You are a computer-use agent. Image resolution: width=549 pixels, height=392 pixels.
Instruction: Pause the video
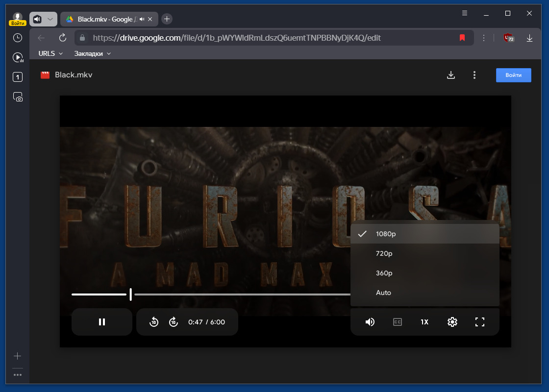(x=102, y=322)
